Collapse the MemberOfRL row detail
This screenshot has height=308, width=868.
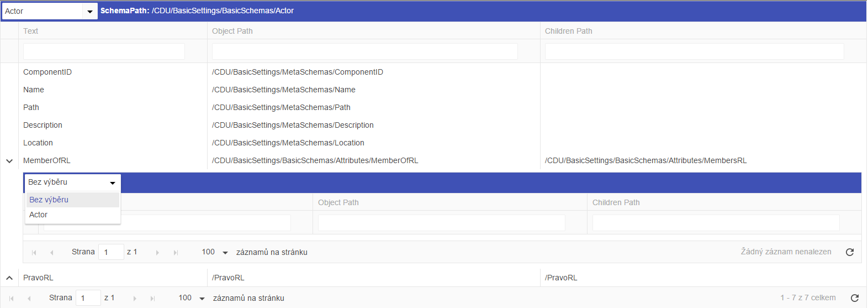(x=9, y=161)
